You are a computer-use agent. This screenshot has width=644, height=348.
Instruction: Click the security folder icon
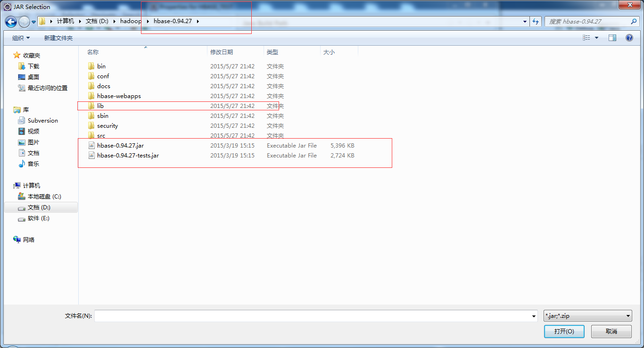click(91, 125)
